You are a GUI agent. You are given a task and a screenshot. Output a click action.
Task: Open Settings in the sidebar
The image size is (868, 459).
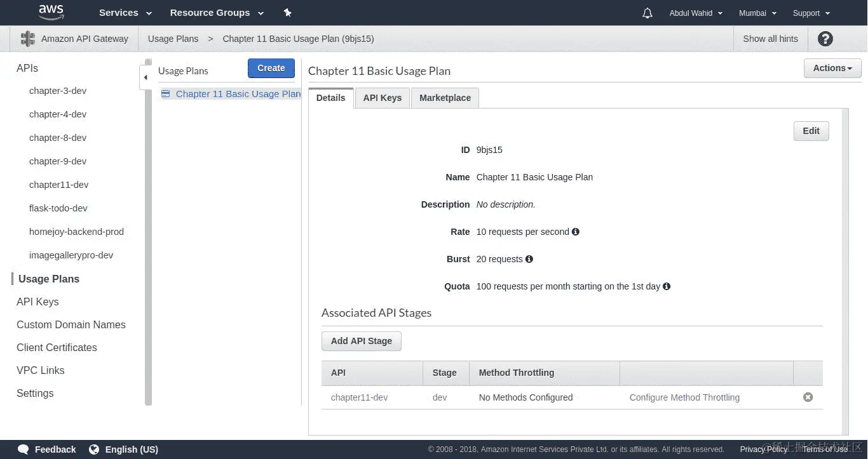coord(35,393)
